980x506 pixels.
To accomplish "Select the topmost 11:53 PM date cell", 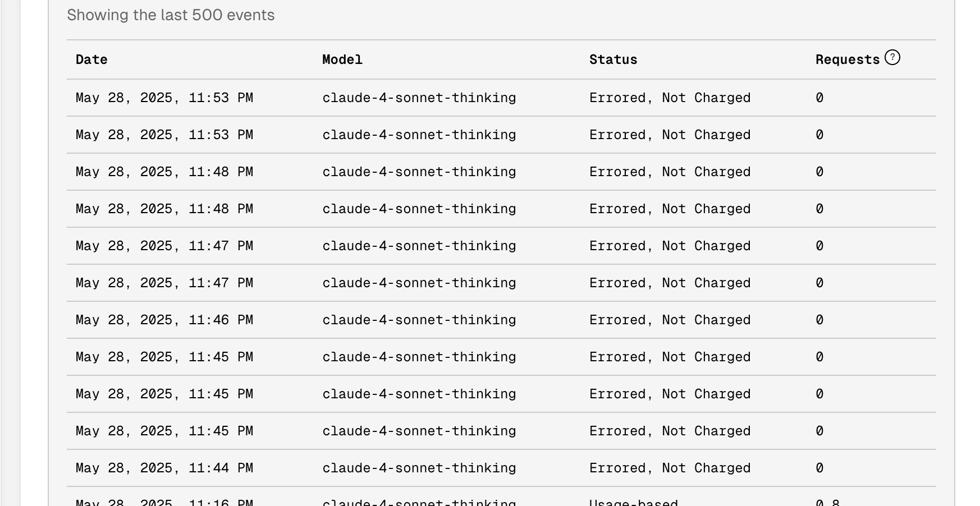I will (x=164, y=98).
